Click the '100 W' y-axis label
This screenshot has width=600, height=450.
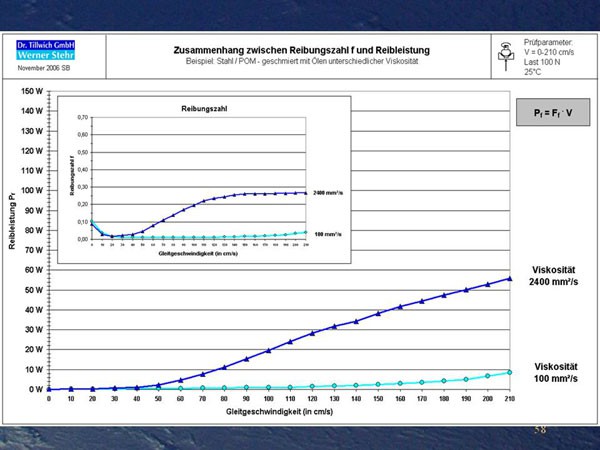(x=32, y=191)
